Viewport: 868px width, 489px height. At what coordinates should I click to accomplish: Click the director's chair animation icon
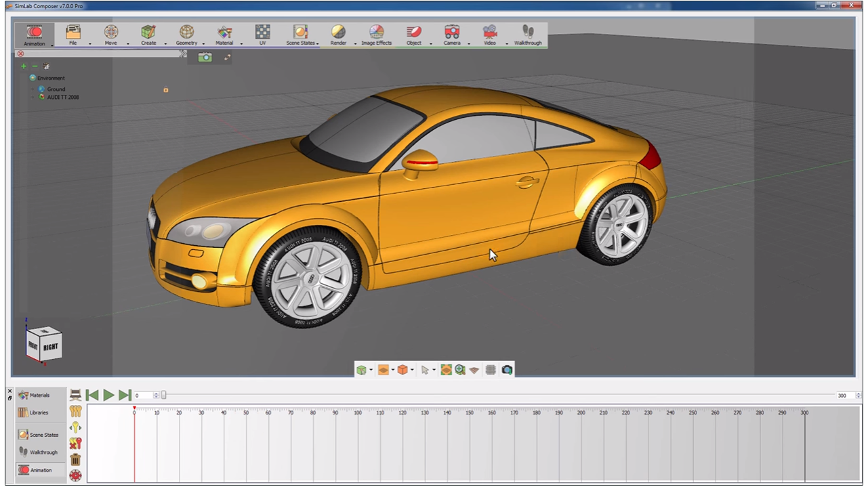75,395
